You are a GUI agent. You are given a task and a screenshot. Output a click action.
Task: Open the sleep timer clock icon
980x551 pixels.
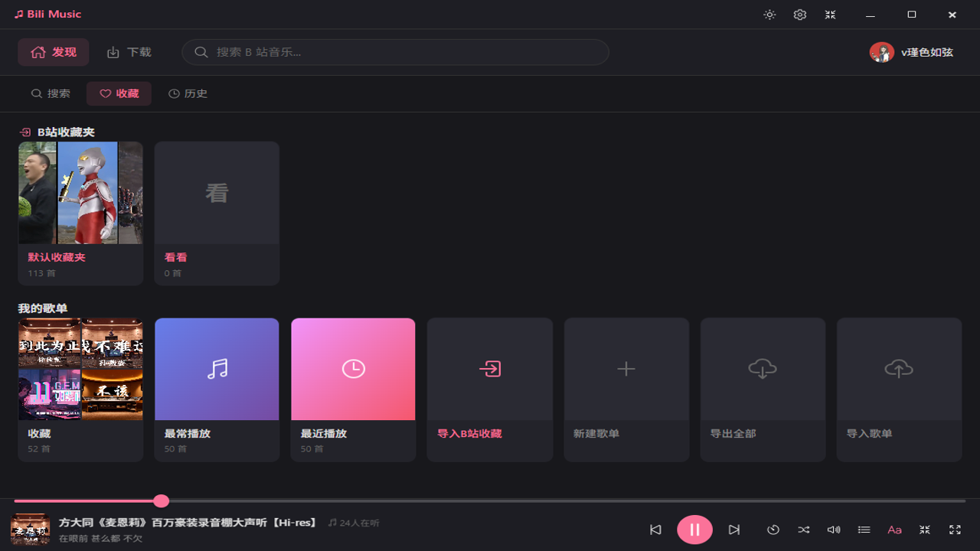pyautogui.click(x=773, y=530)
